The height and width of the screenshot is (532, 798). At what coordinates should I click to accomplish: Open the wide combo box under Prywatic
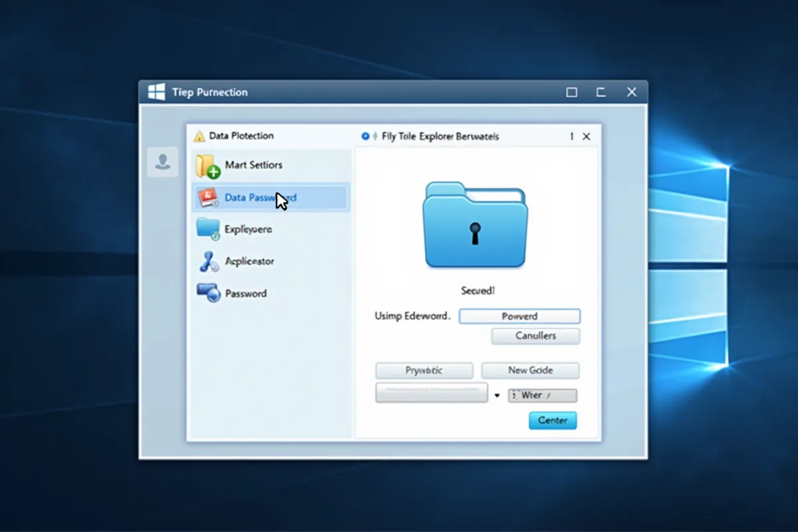[x=431, y=393]
